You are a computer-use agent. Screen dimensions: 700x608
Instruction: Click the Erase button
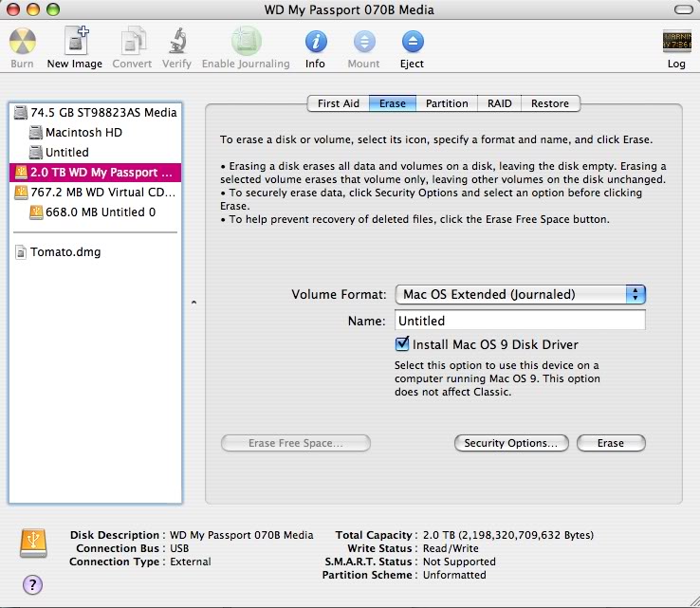point(611,443)
